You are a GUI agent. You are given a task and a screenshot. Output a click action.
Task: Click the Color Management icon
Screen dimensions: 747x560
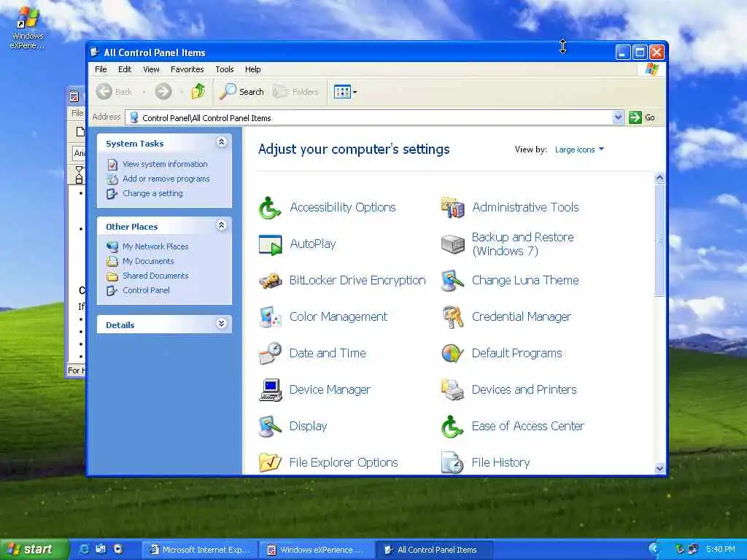coord(270,317)
